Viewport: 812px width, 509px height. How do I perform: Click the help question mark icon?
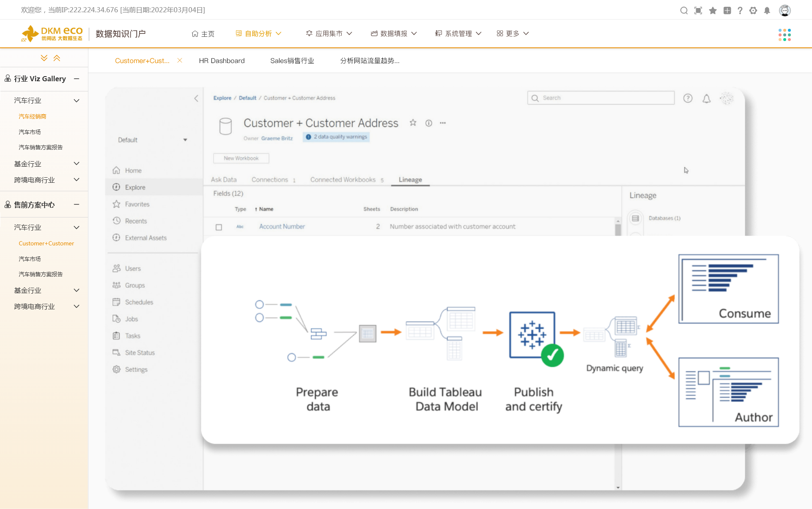740,11
